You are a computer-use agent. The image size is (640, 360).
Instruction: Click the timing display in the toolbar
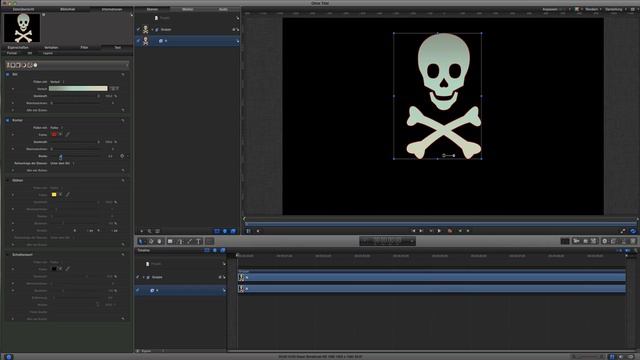[x=387, y=241]
